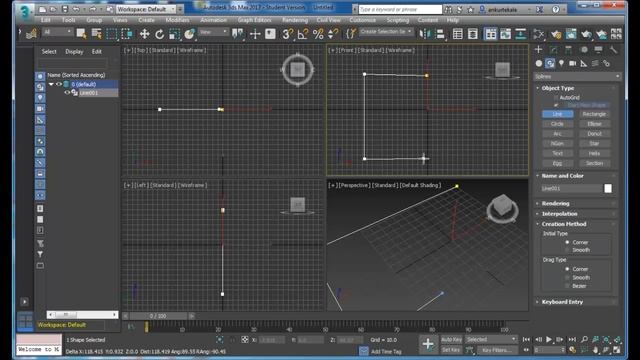
Task: Expand the Keyboard Entry rollout
Action: (562, 302)
